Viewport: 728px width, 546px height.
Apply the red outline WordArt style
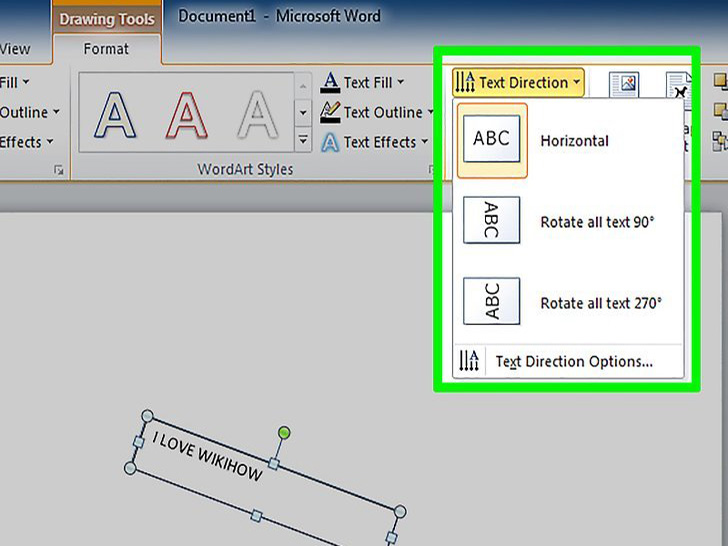[186, 115]
